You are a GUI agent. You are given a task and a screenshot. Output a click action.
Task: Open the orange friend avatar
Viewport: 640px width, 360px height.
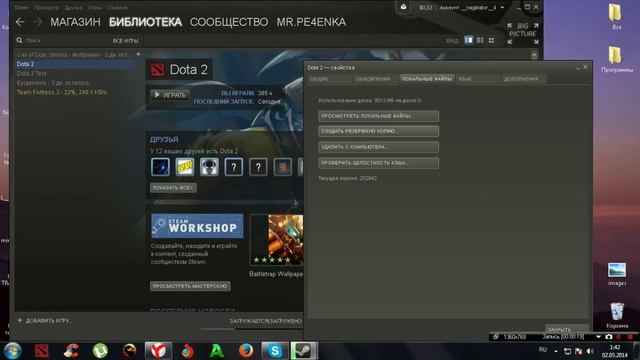282,167
